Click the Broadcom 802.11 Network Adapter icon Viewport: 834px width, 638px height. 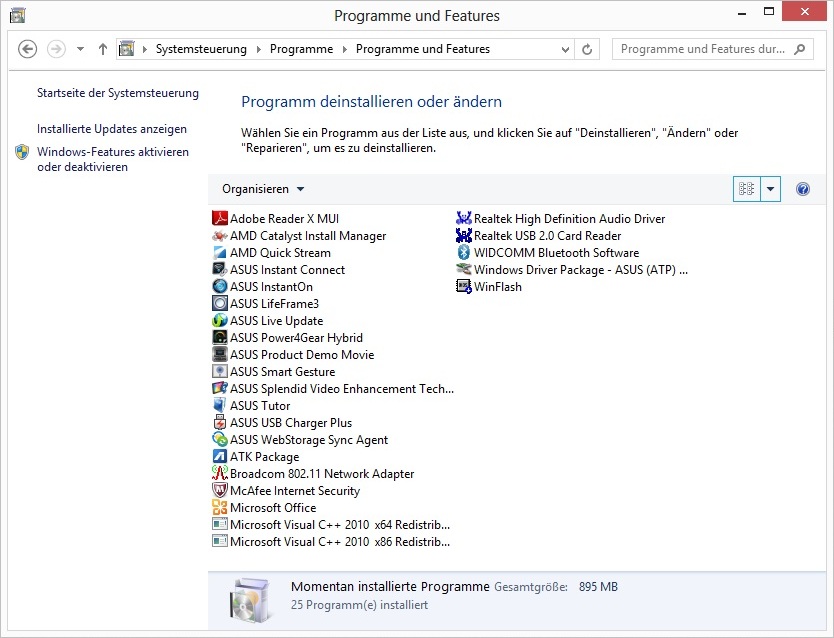tap(220, 473)
